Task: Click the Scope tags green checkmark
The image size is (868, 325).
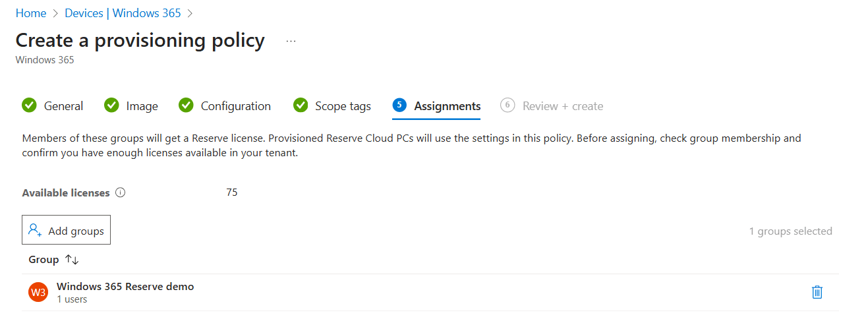Action: tap(301, 105)
